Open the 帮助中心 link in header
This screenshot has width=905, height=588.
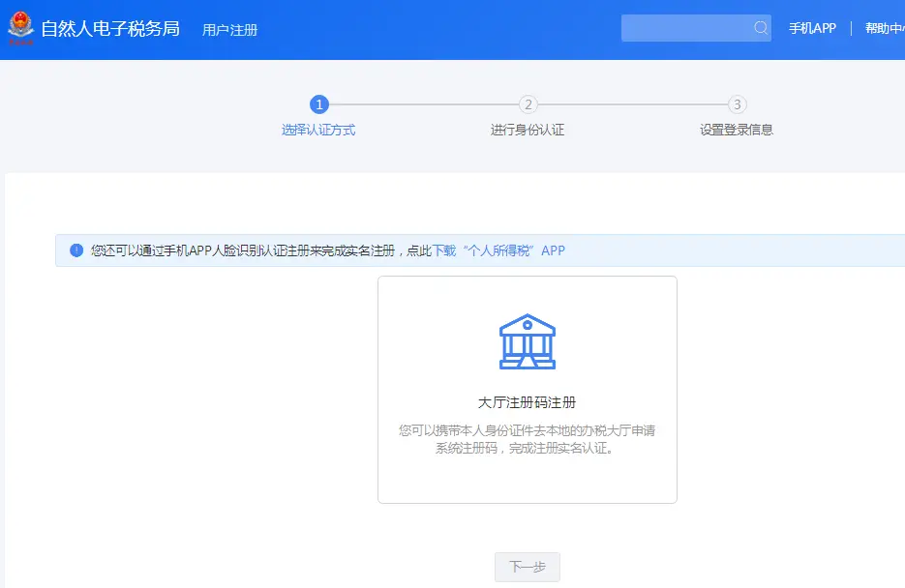coord(885,28)
